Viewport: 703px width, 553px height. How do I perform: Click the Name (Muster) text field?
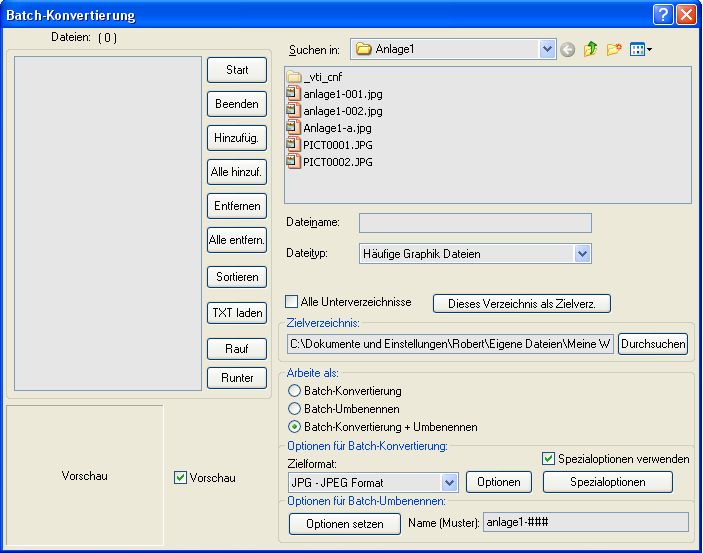(585, 522)
